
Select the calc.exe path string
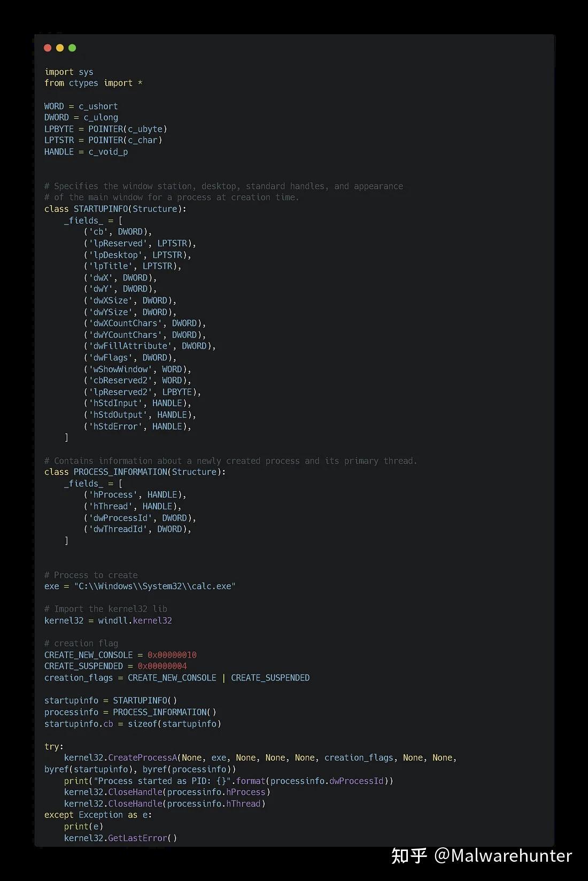click(x=155, y=586)
